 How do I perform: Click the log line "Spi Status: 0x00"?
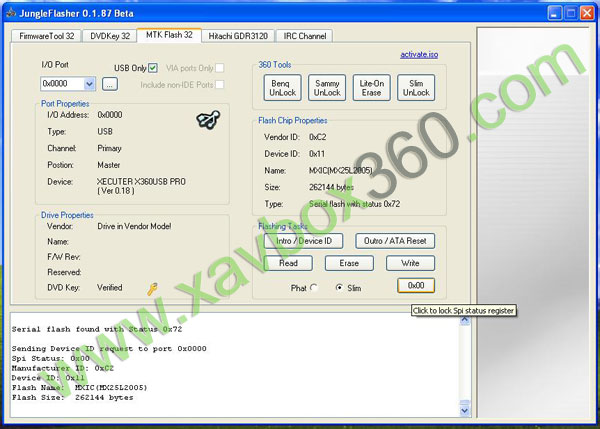coord(50,359)
